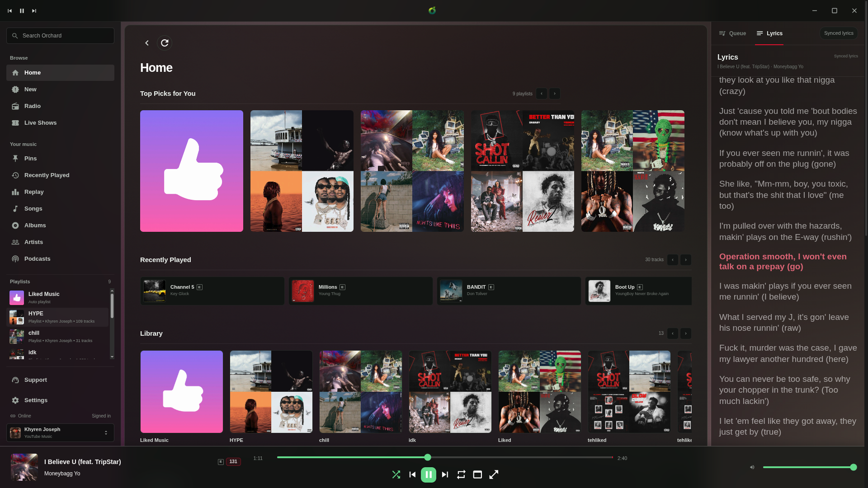Play Channel 5 by Key Glock
Screen dimensions: 868x488
click(212, 291)
